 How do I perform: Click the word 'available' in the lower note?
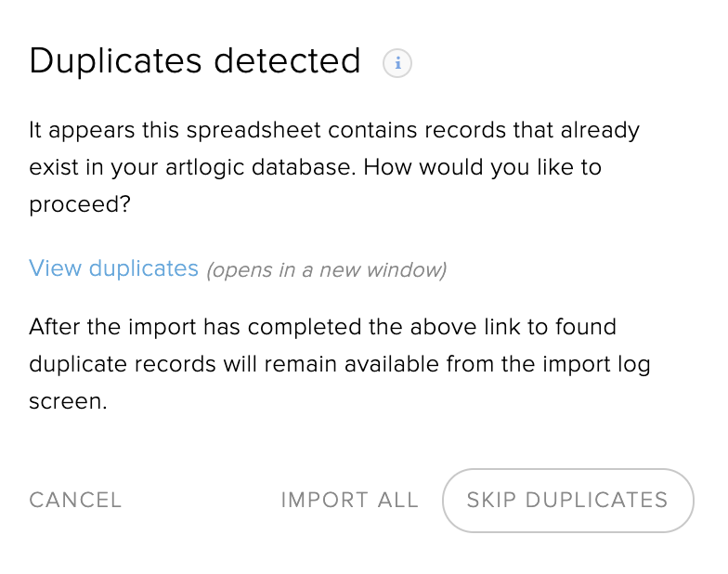click(389, 363)
